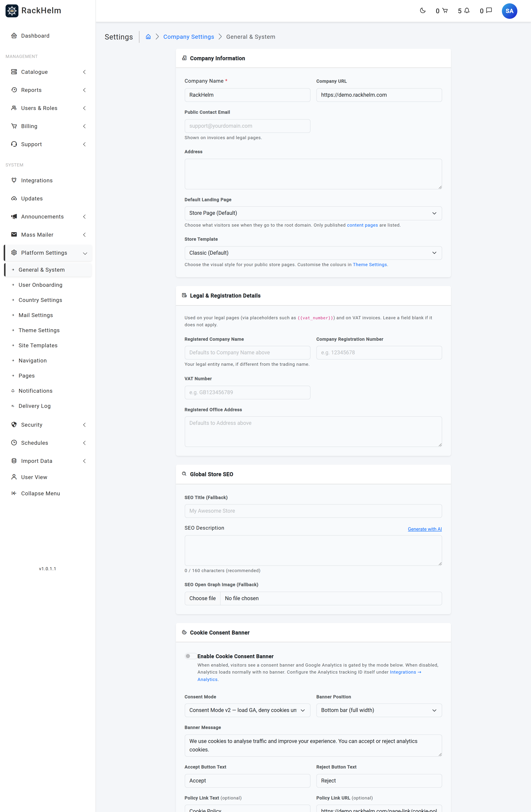Open the User Onboarding settings page
Screen dimensions: 531x812
tap(48, 285)
